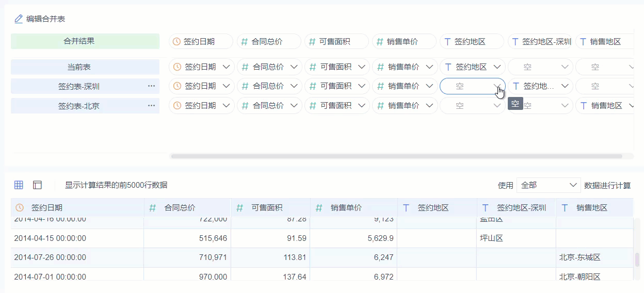Click the edit pencil icon beside 编辑合并表
The height and width of the screenshot is (293, 644).
click(19, 19)
